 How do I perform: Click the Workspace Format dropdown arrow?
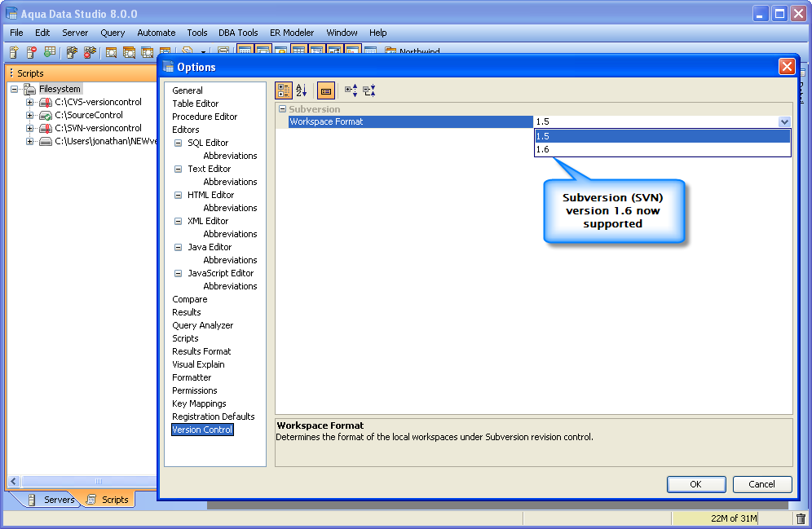click(x=784, y=121)
